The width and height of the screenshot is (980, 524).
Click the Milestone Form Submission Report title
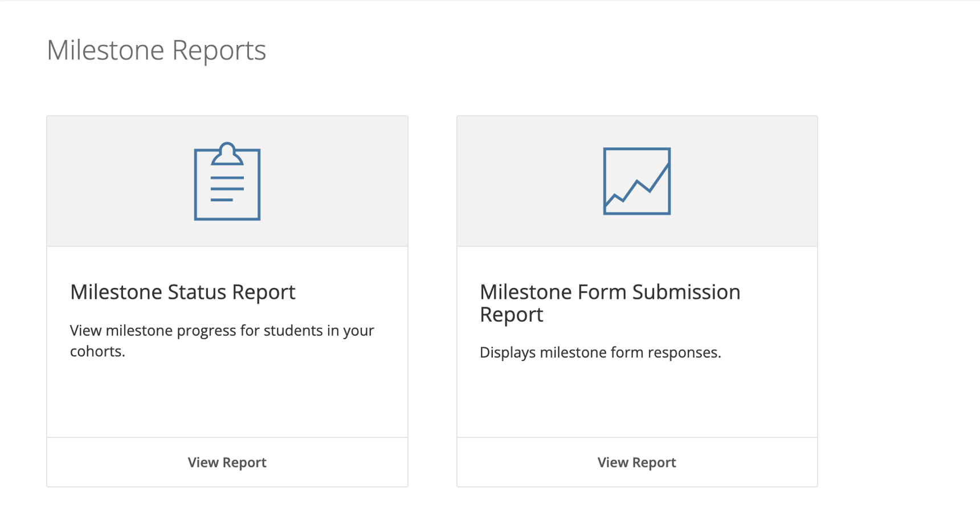coord(610,303)
